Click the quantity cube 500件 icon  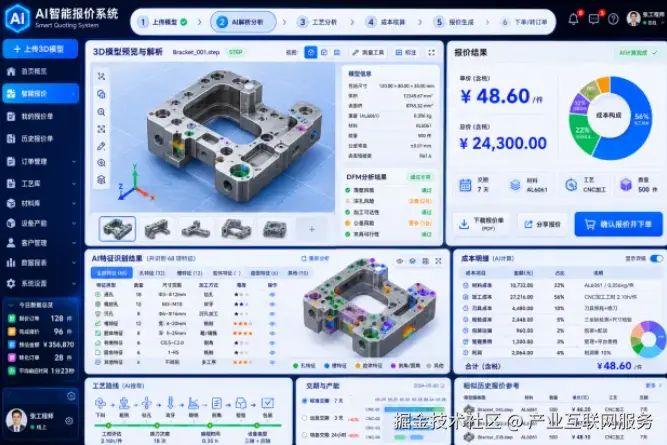(626, 185)
